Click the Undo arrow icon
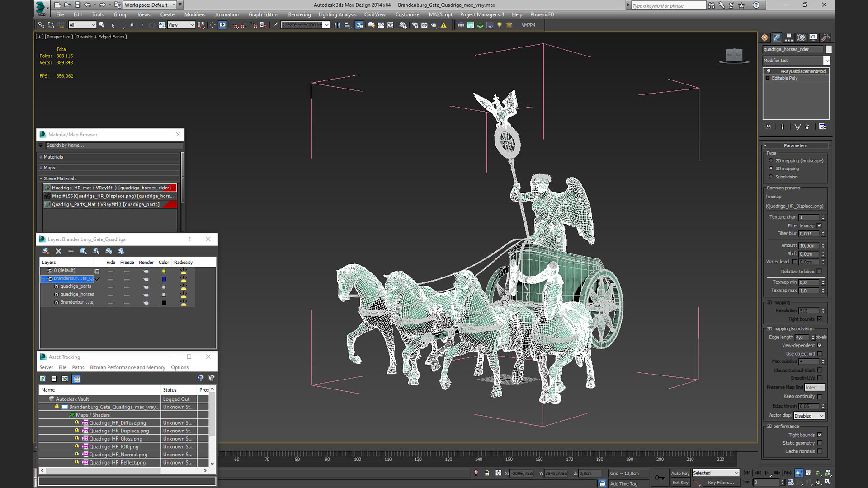This screenshot has height=488, width=868. [88, 5]
